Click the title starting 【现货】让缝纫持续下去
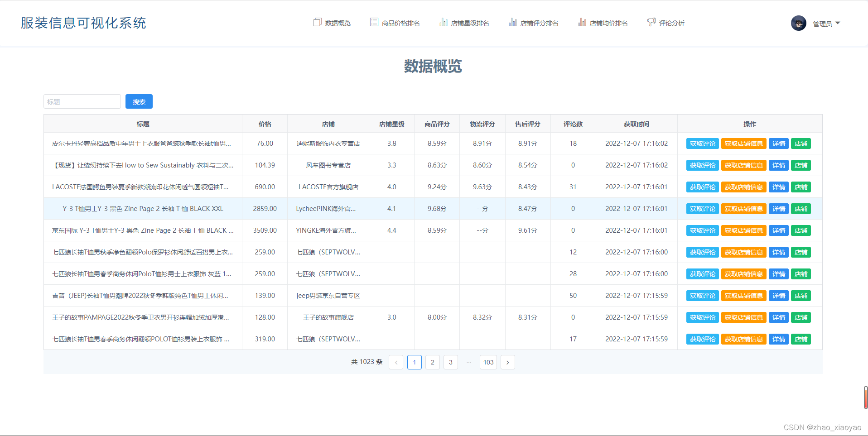Viewport: 868px width, 436px height. (x=143, y=165)
